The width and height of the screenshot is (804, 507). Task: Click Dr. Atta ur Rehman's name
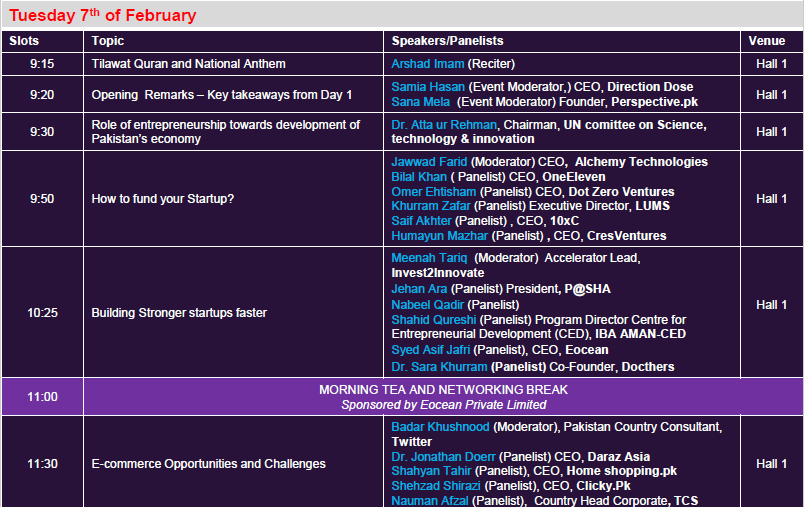tap(444, 125)
